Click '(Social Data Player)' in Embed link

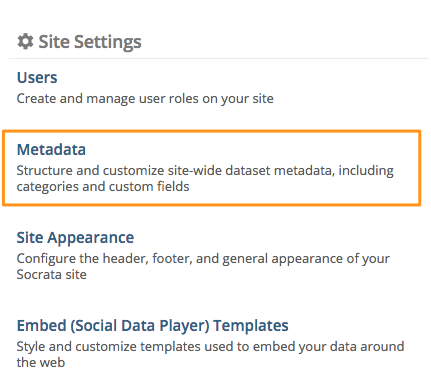[x=140, y=326]
